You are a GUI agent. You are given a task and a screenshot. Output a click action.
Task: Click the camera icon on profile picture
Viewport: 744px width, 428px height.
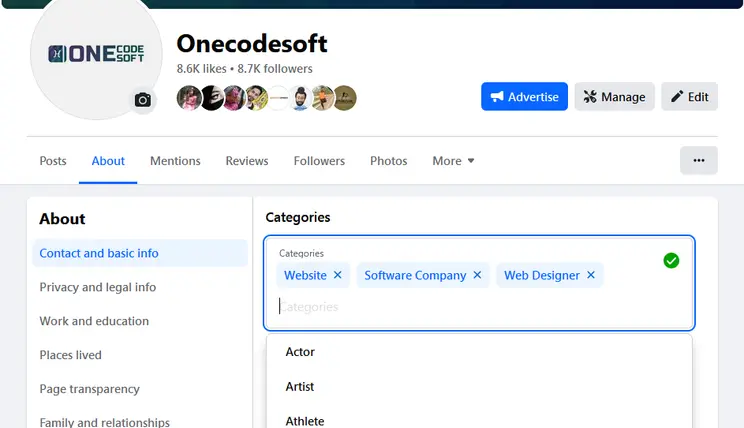coord(143,100)
